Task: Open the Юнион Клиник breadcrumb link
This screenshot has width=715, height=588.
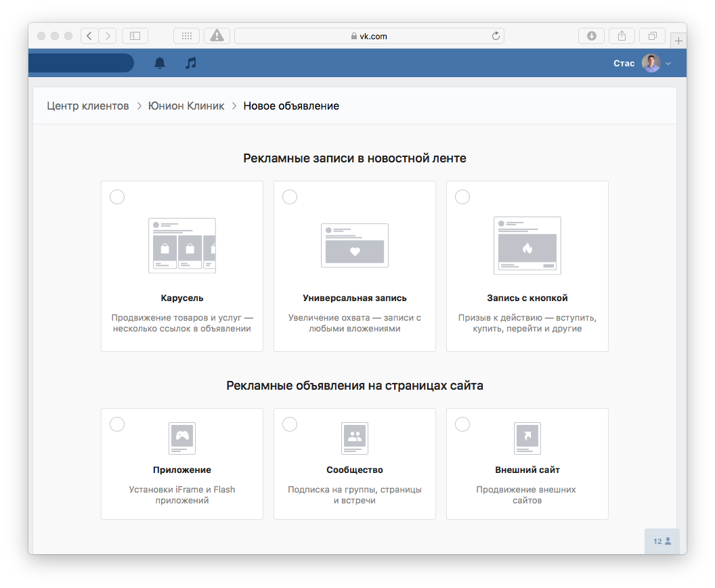Action: (186, 106)
